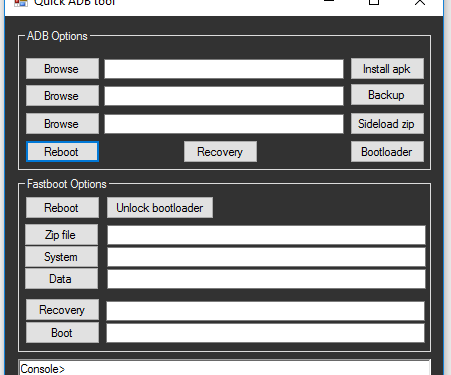Click the Sideload zip button
The height and width of the screenshot is (375, 451).
387,124
